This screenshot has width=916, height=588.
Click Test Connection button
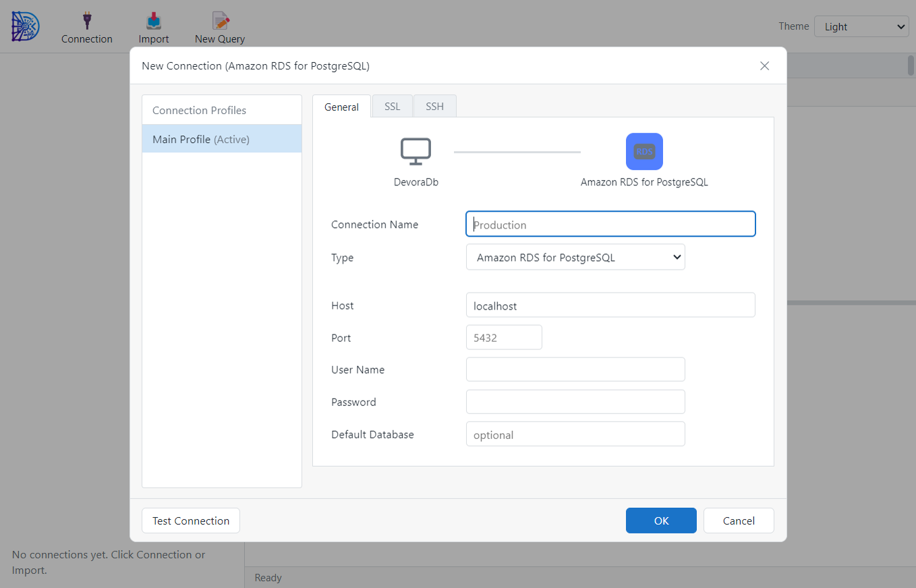(x=191, y=521)
